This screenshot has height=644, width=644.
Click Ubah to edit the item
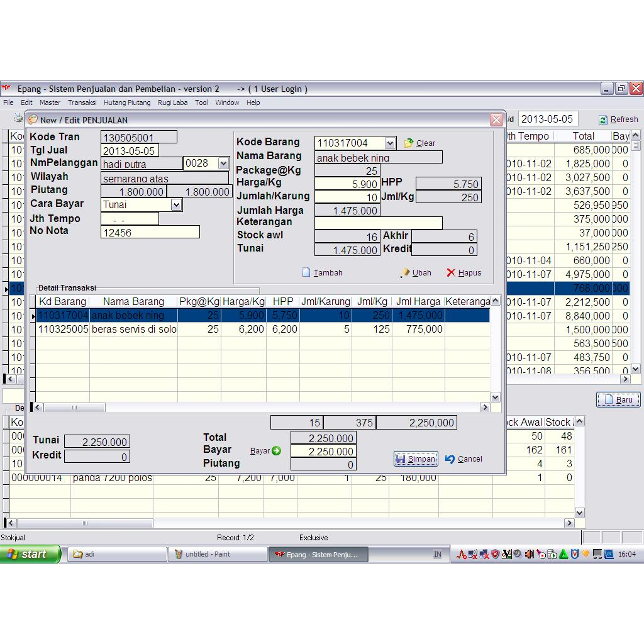click(x=416, y=273)
